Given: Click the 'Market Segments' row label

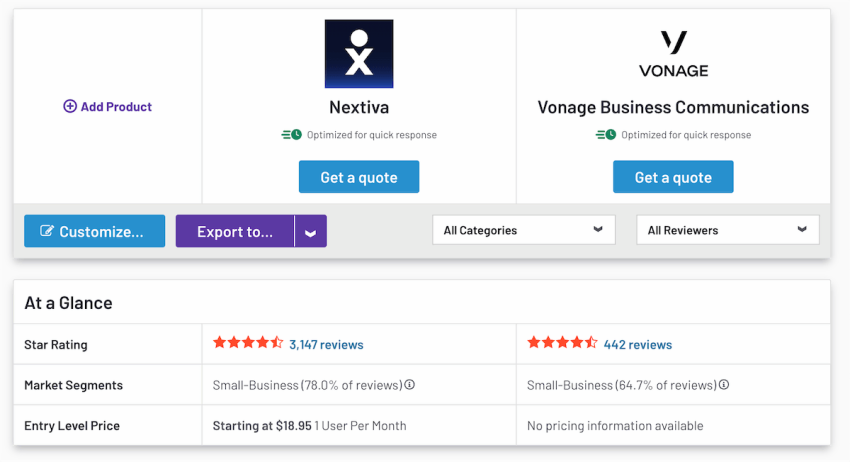Looking at the screenshot, I should pyautogui.click(x=74, y=385).
